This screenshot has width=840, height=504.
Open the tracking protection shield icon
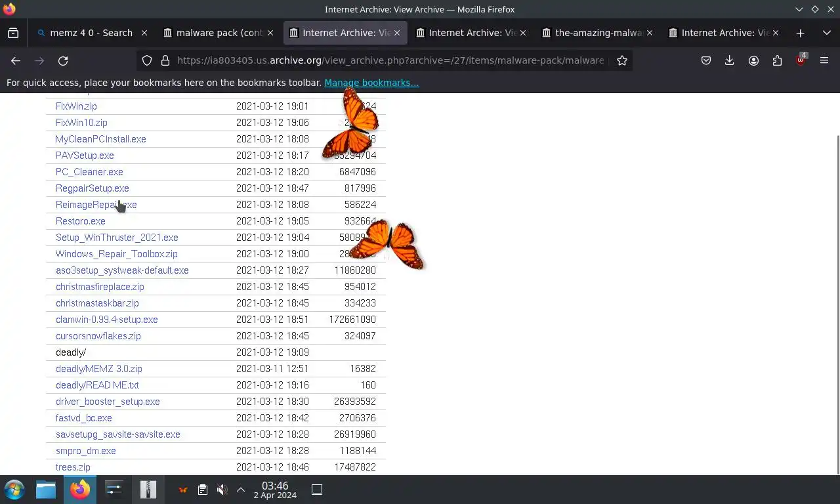point(147,60)
